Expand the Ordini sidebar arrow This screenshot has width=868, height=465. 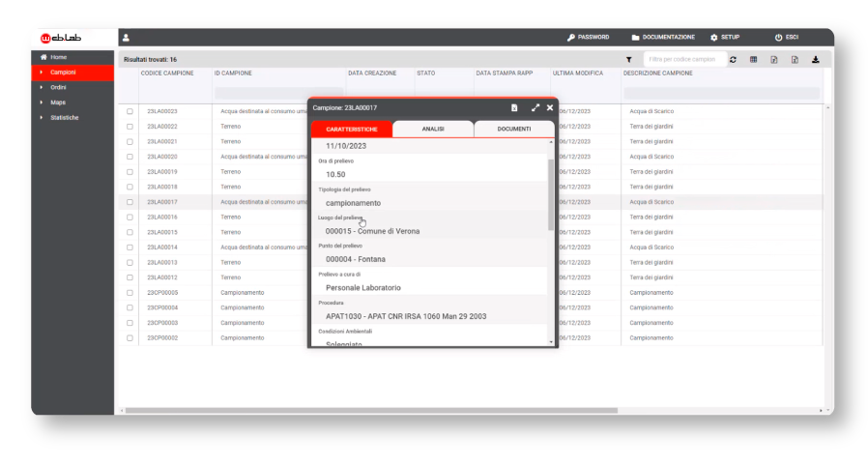pyautogui.click(x=41, y=87)
